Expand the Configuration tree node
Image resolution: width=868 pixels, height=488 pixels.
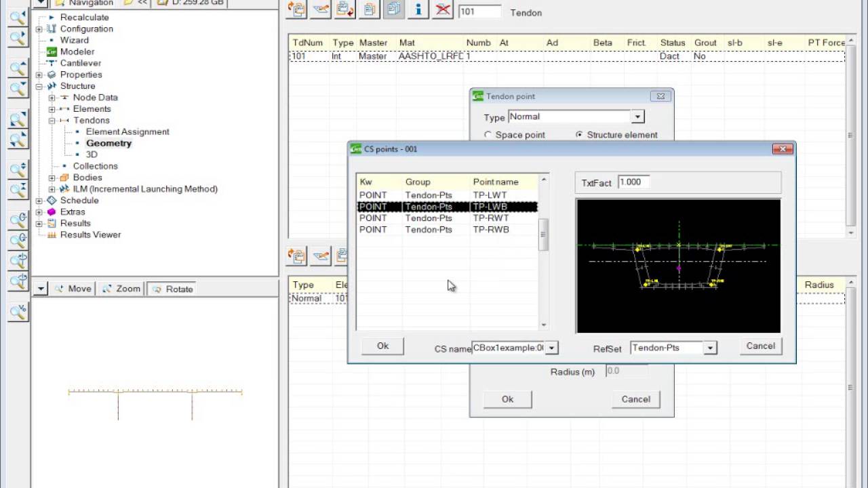click(x=39, y=29)
